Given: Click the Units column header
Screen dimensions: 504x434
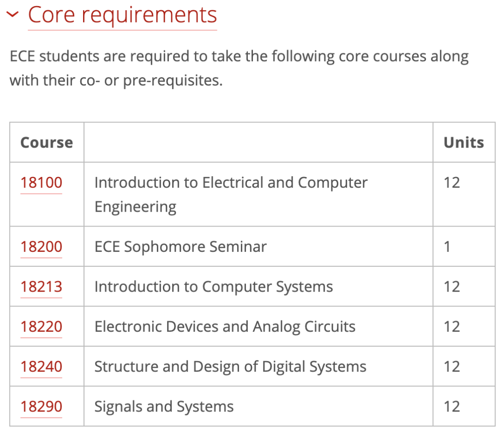Looking at the screenshot, I should pos(463,142).
